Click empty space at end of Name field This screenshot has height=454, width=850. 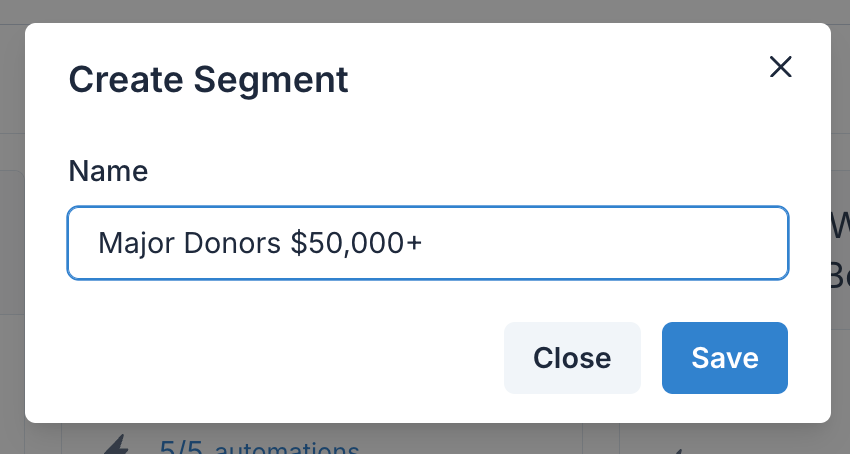[602, 243]
